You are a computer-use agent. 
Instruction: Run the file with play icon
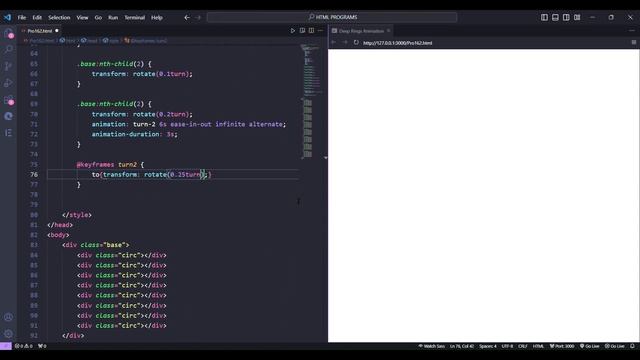[x=293, y=31]
